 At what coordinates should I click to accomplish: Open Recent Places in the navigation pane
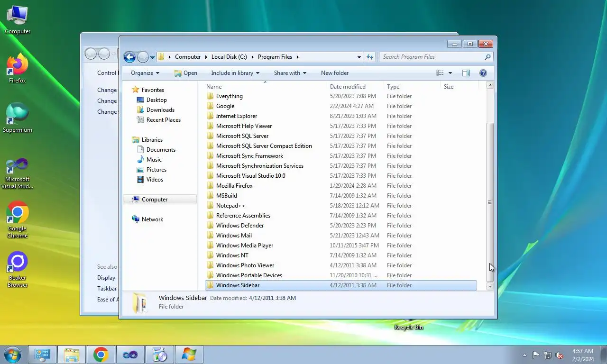pos(164,120)
